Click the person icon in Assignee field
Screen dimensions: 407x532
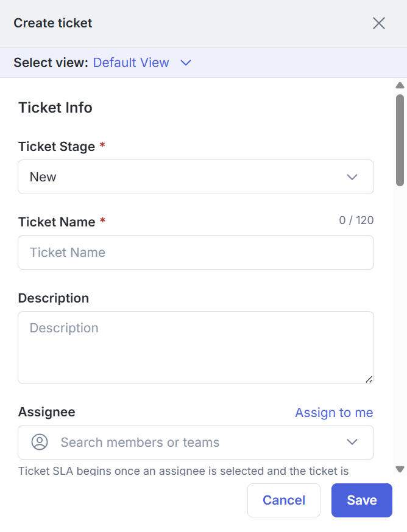[x=40, y=442]
